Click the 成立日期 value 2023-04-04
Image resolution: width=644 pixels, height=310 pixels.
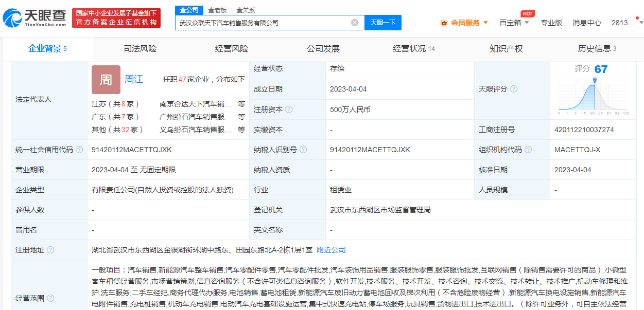pos(349,89)
